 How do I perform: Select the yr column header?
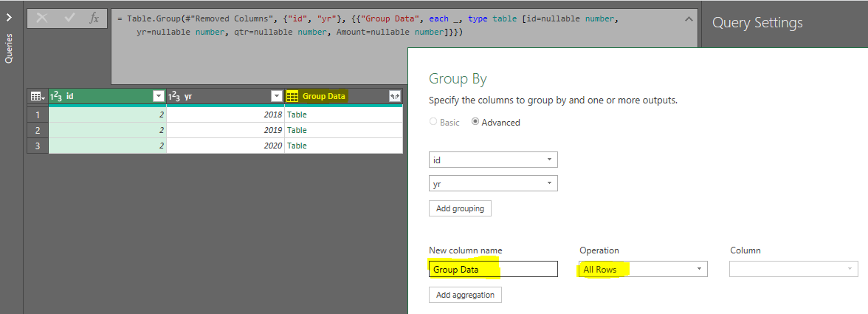coord(225,96)
